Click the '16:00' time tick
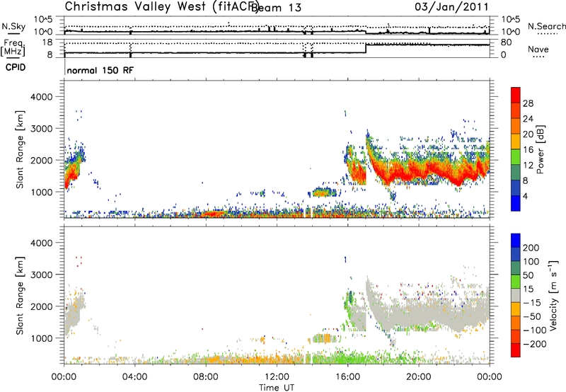566x392 pixels. tap(347, 377)
